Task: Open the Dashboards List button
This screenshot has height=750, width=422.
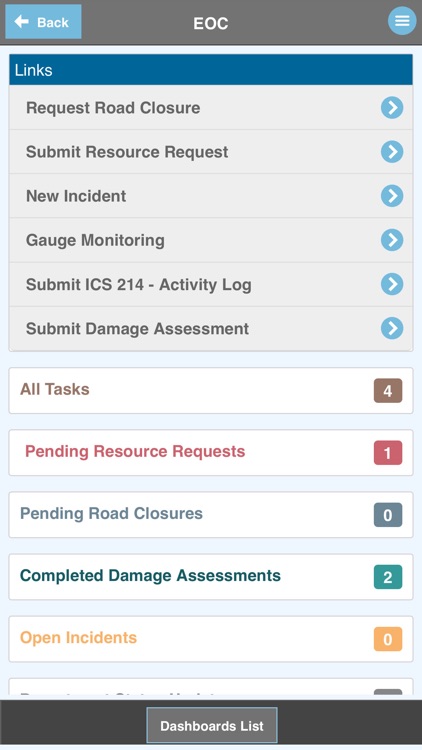Action: (211, 726)
